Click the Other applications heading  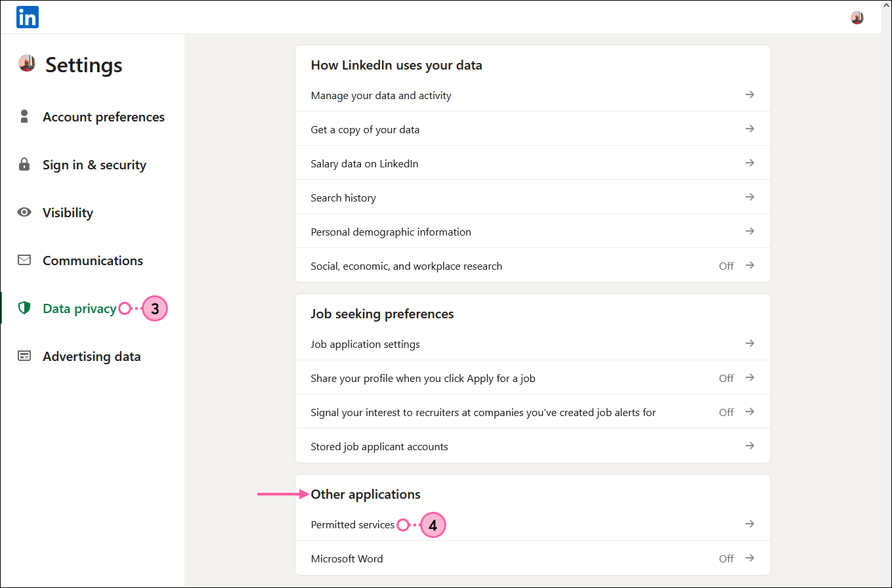[366, 494]
